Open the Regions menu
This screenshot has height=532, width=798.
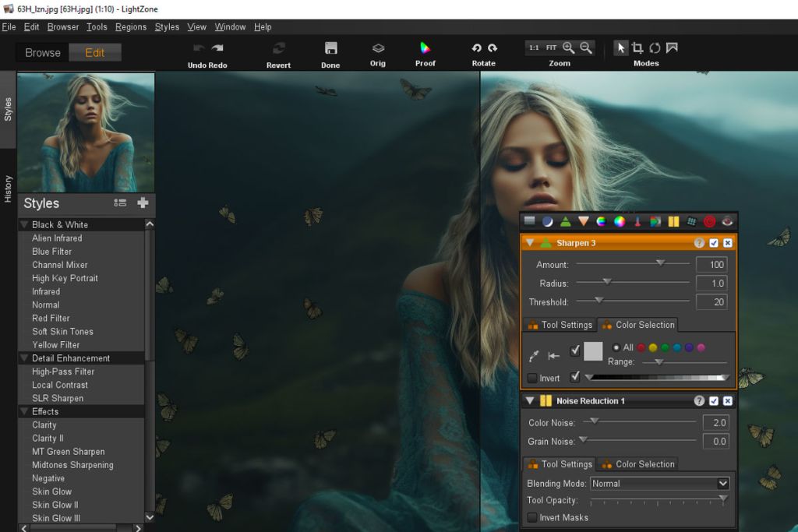130,26
